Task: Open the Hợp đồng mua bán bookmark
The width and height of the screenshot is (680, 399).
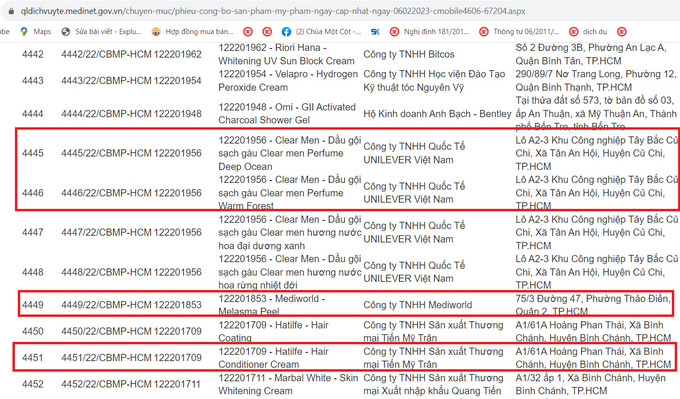Action: pos(192,32)
